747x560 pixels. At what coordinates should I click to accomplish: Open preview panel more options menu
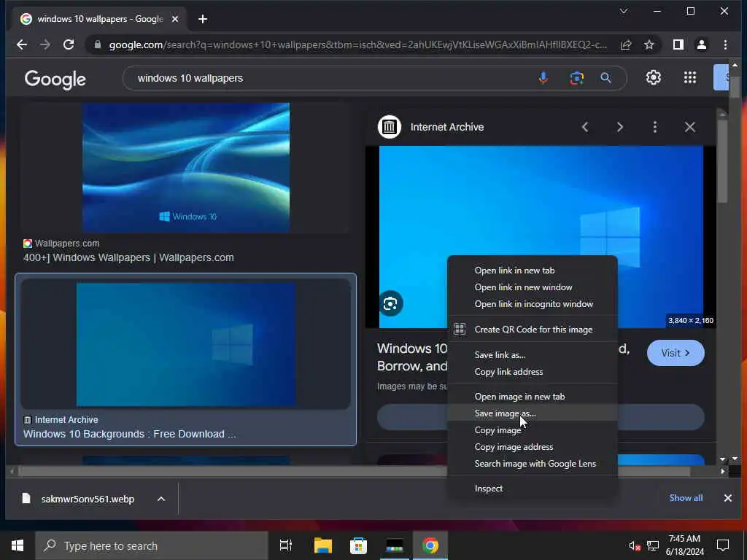[x=655, y=127]
